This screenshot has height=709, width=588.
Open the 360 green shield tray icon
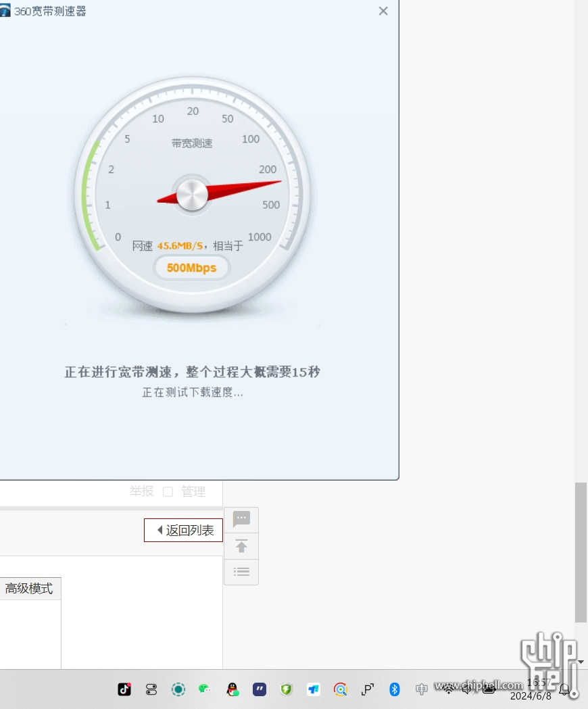(287, 689)
